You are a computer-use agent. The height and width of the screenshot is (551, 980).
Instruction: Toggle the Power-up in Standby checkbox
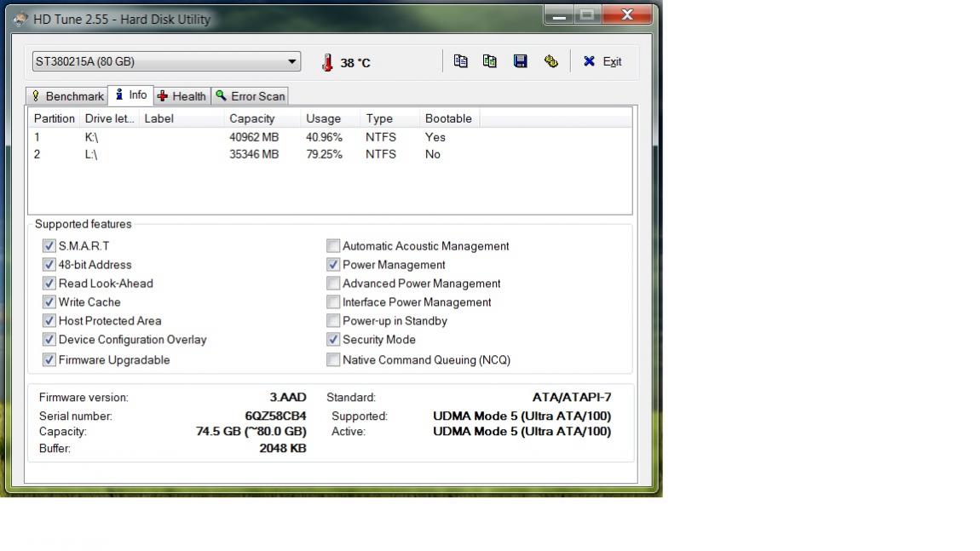[333, 321]
